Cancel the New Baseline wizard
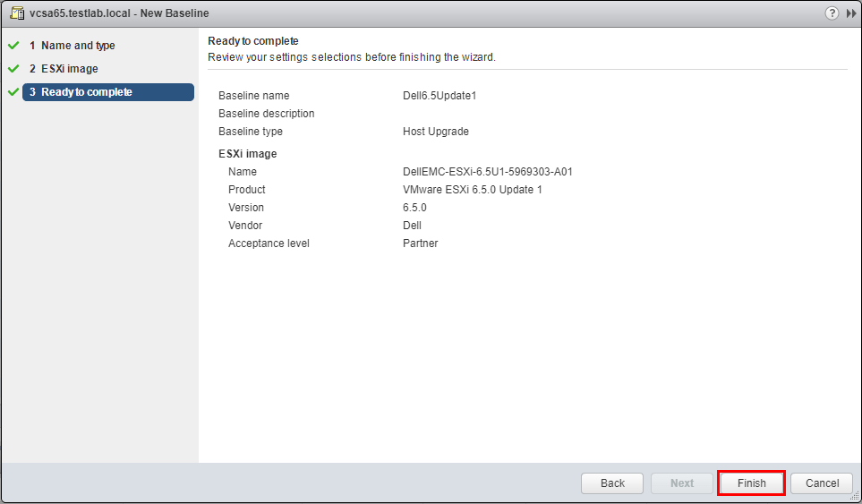The image size is (862, 504). pyautogui.click(x=822, y=483)
